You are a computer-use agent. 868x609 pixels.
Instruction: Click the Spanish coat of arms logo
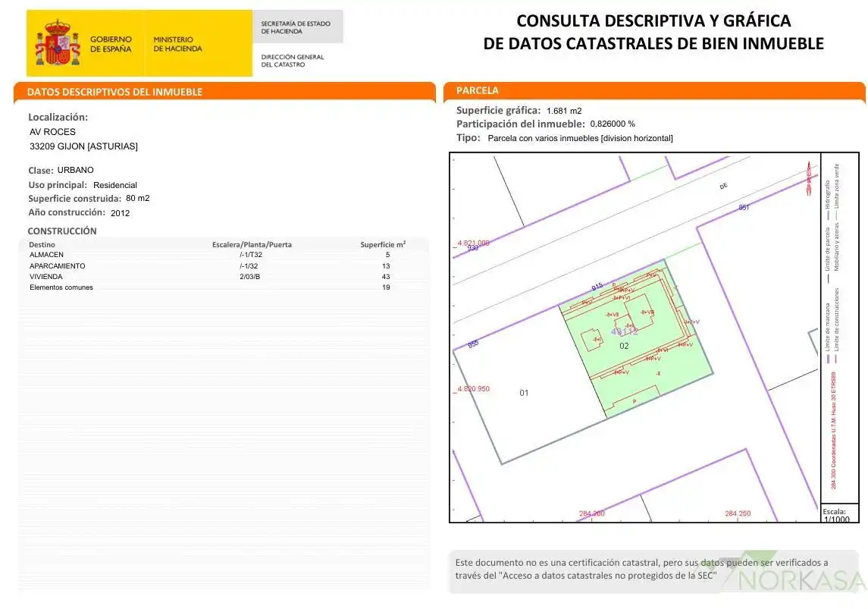coord(58,42)
